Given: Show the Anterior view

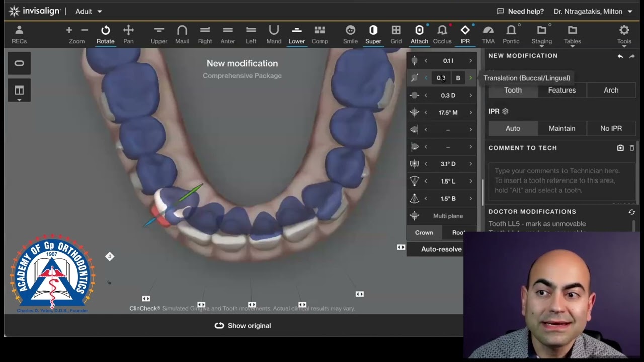Looking at the screenshot, I should pyautogui.click(x=228, y=35).
